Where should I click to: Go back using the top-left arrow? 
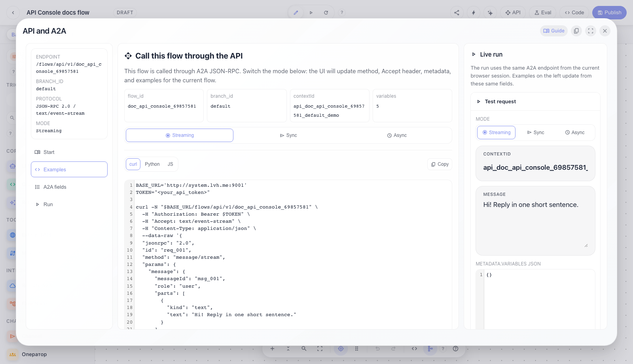pos(13,13)
